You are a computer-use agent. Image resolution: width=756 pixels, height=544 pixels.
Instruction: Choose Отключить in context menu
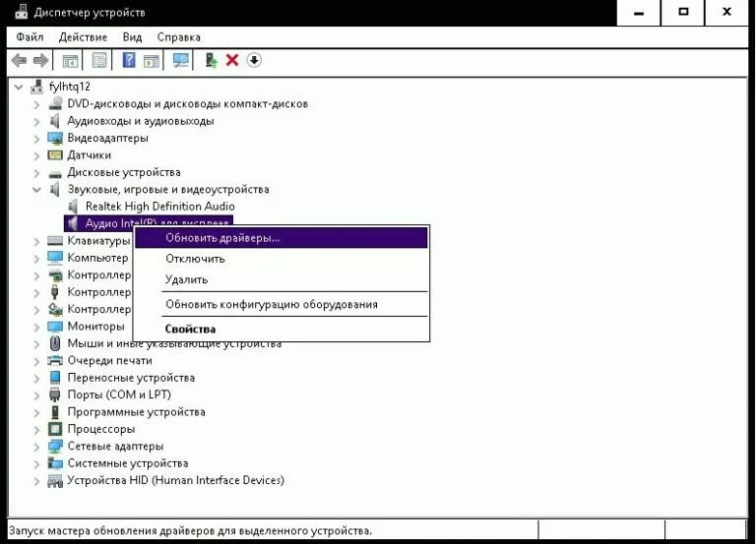click(x=282, y=259)
